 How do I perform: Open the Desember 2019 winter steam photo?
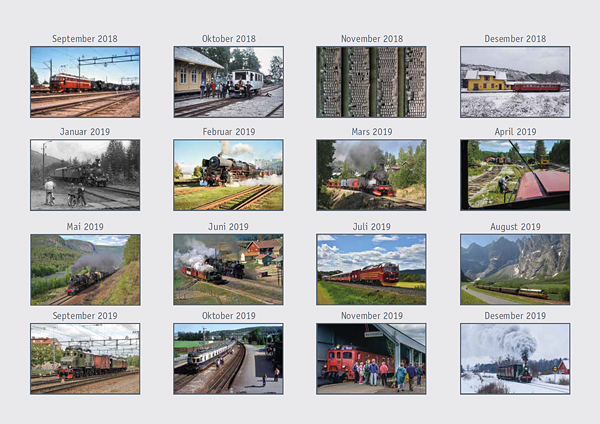(515, 359)
